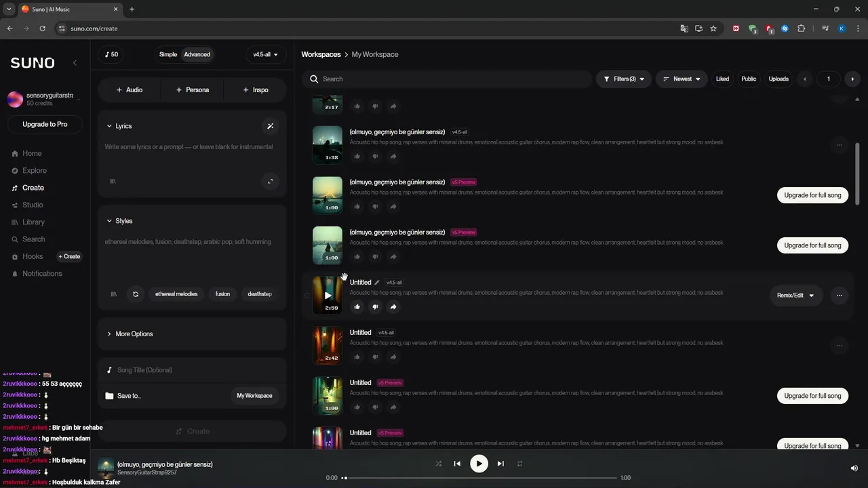
Task: Toggle repeat in the bottom player
Action: 519,464
